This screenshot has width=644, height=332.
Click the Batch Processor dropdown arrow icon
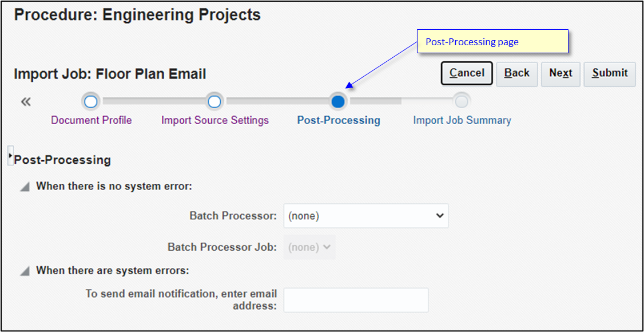click(x=439, y=216)
